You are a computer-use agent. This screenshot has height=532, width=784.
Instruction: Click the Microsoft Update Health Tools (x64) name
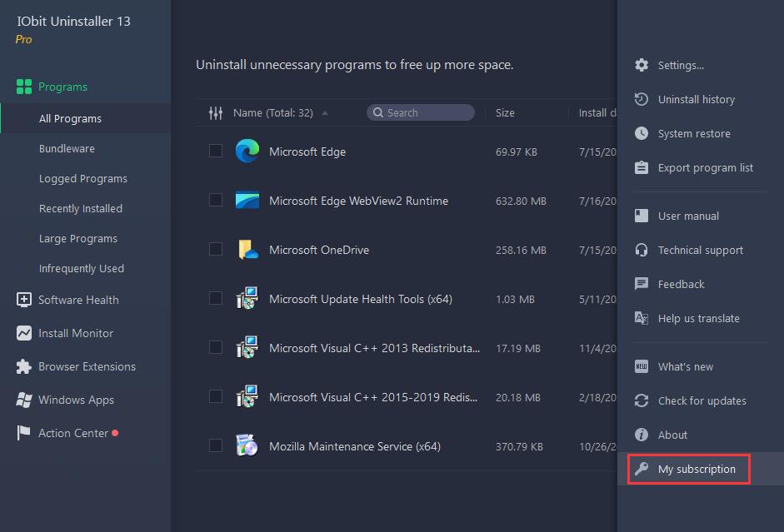pyautogui.click(x=361, y=299)
